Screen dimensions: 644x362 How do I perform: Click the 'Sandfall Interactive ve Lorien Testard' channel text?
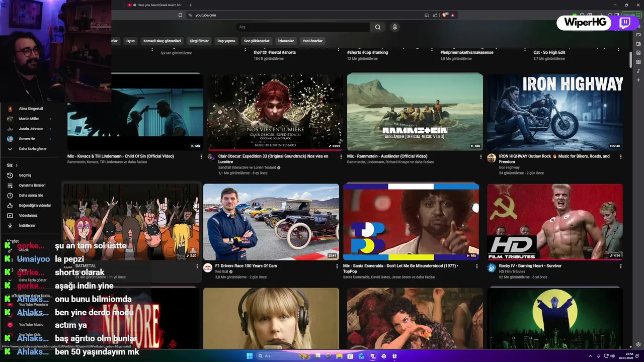(x=247, y=167)
